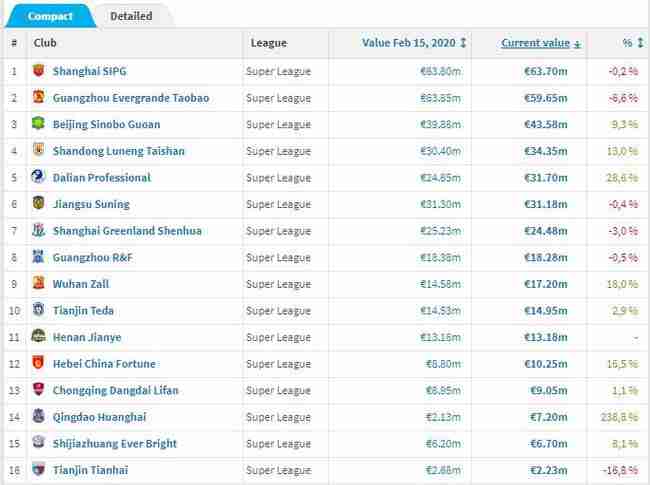Image resolution: width=650 pixels, height=485 pixels.
Task: Click Super League in Shanghai SIPG row
Action: 278,71
